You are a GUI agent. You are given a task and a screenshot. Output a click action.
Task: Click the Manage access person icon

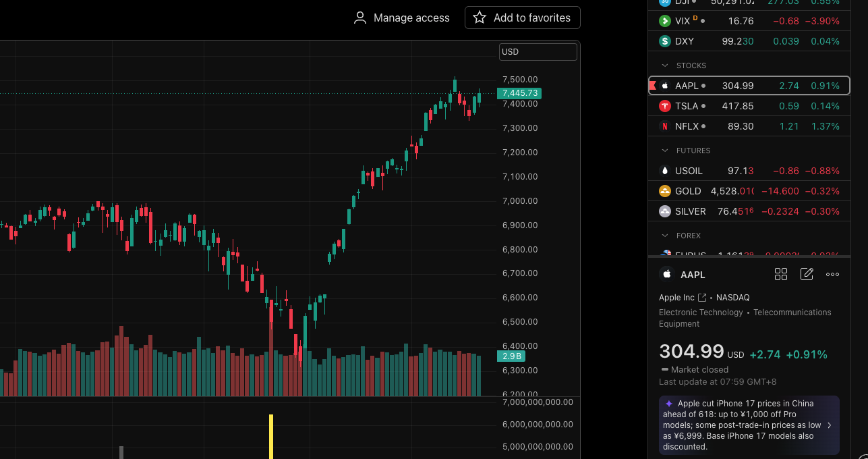360,18
